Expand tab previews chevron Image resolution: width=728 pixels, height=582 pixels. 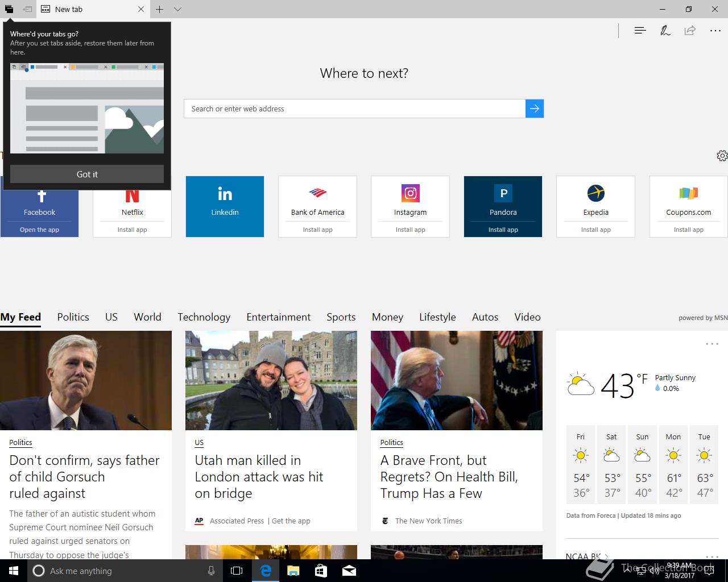tap(178, 9)
